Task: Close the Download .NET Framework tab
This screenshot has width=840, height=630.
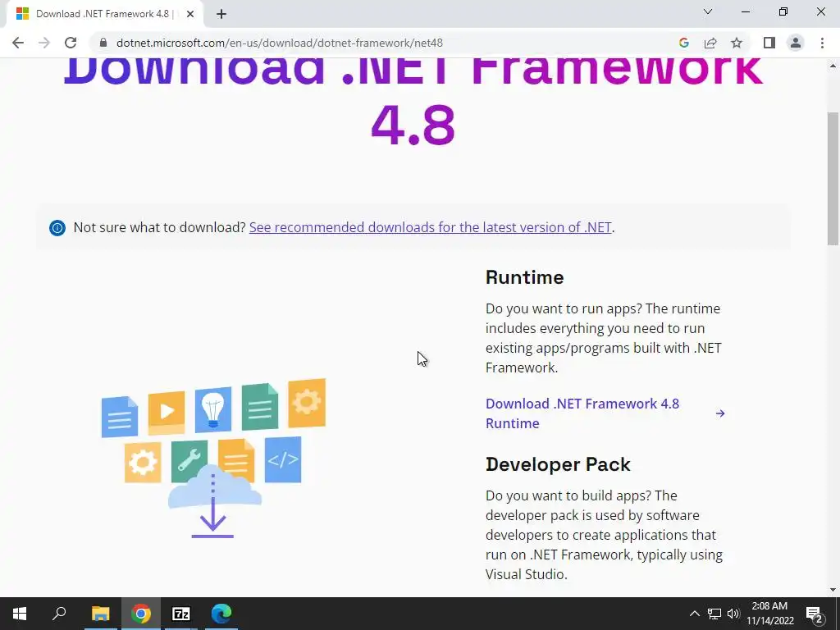Action: coord(189,14)
